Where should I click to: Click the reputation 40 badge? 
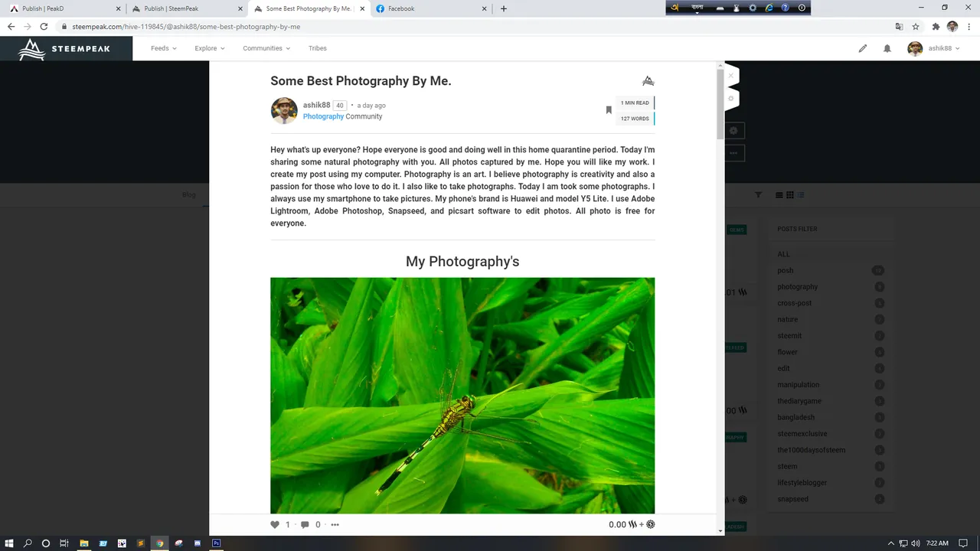[340, 106]
